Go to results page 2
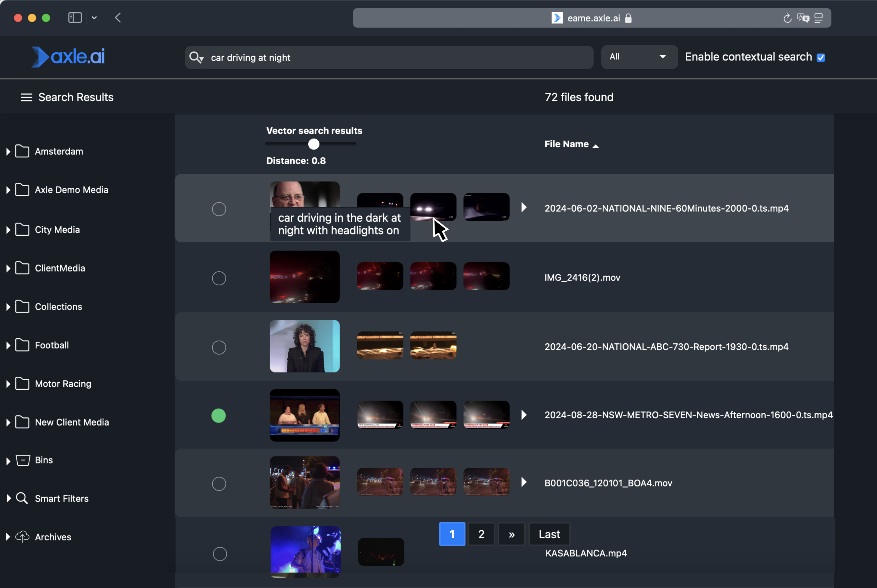The image size is (877, 588). coord(481,534)
